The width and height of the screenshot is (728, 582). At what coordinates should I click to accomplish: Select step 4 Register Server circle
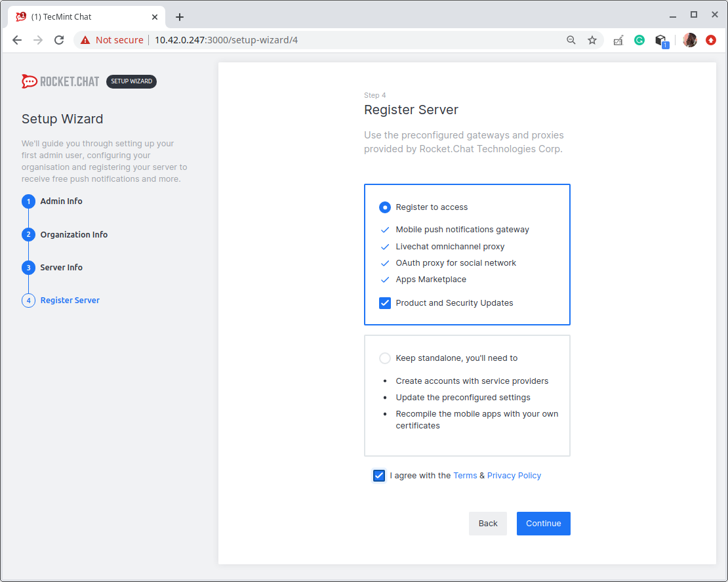tap(28, 301)
